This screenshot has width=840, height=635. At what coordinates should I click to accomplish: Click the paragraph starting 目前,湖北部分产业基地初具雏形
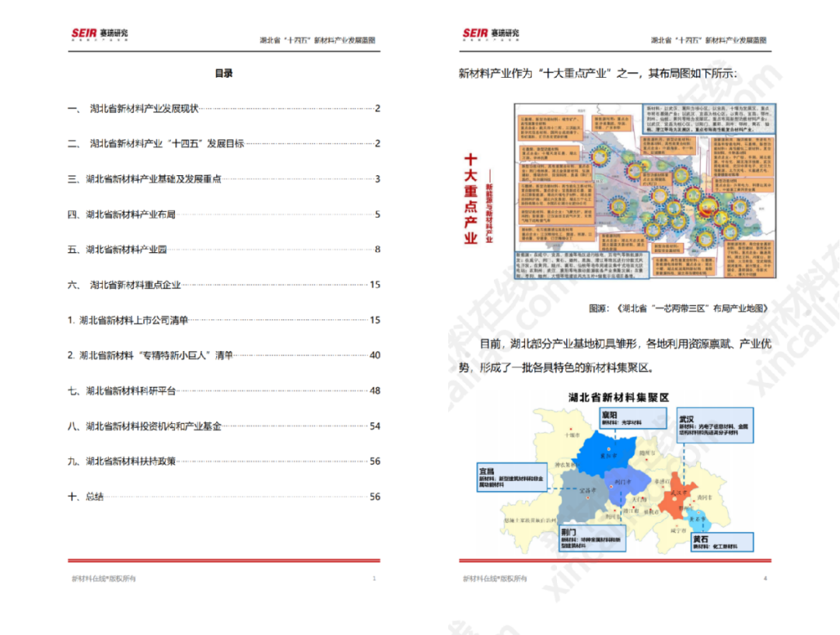(x=615, y=356)
